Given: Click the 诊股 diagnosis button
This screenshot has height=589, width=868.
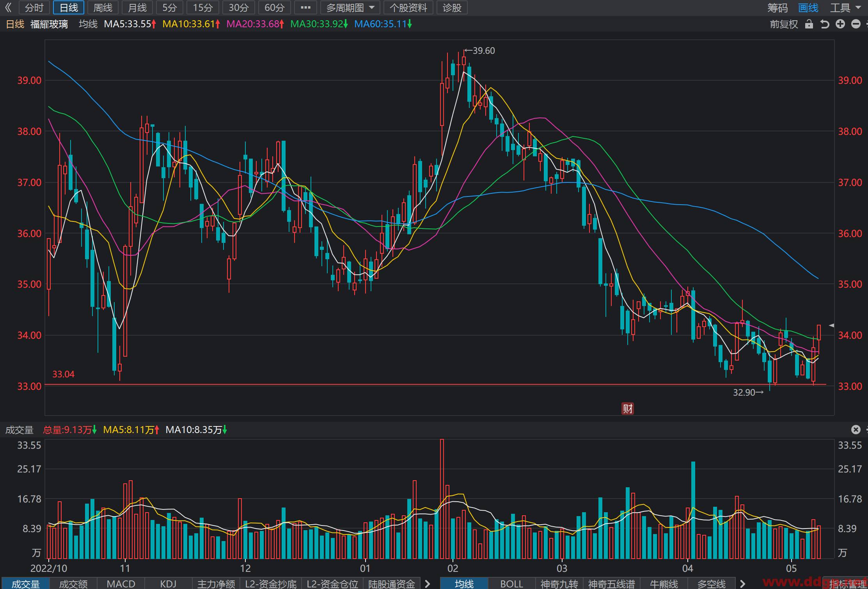Looking at the screenshot, I should [x=452, y=8].
